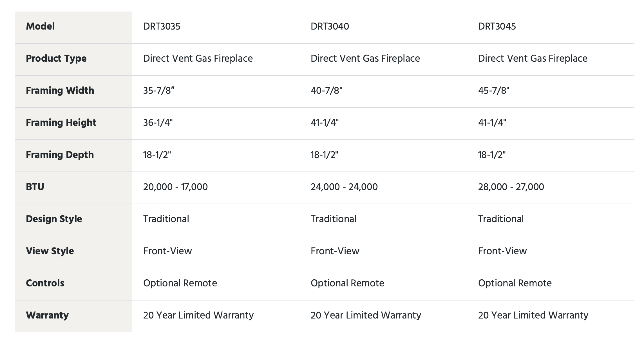Click the 40-7/8" framing width value
Image resolution: width=644 pixels, height=343 pixels.
click(x=326, y=91)
